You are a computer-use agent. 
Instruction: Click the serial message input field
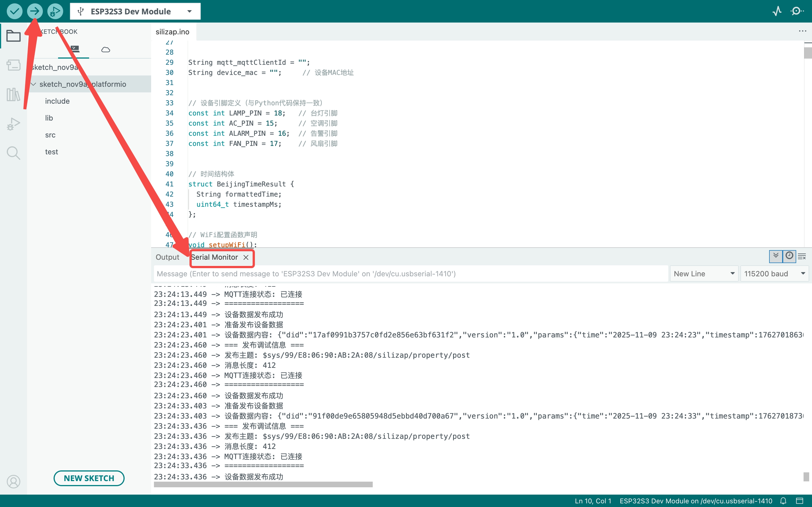tap(403, 273)
